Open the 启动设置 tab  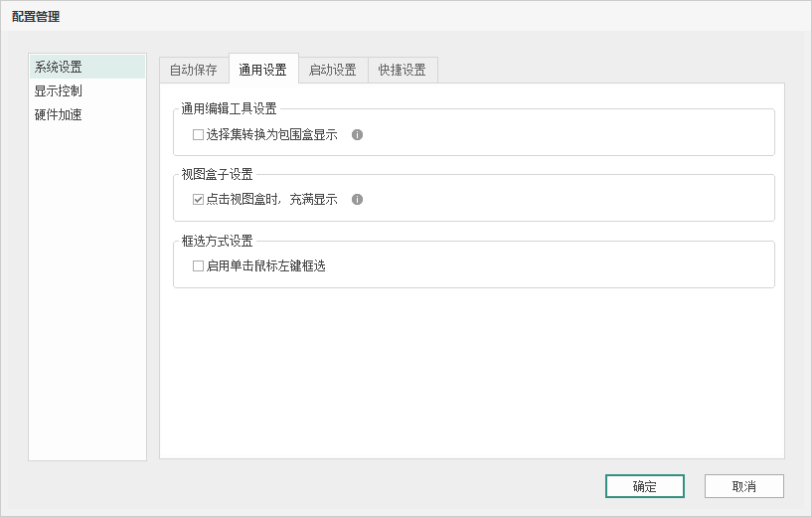click(332, 70)
